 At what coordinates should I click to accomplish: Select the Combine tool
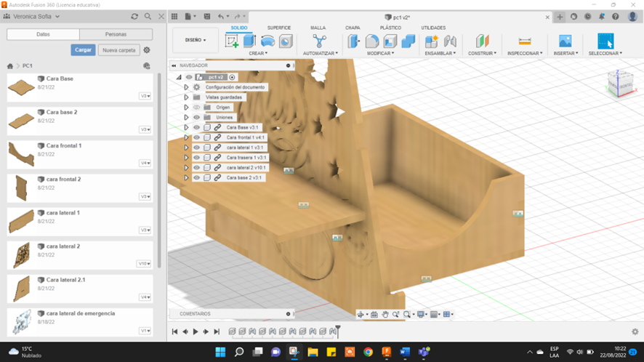(x=408, y=41)
